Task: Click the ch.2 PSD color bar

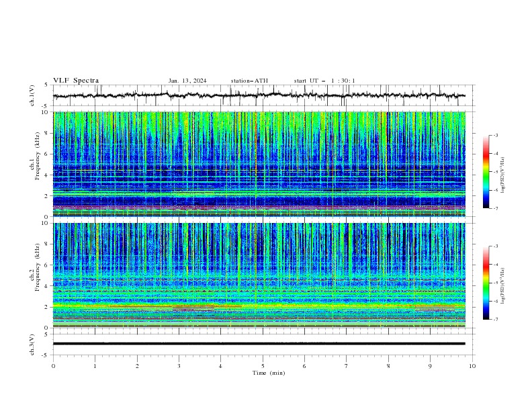Action: pyautogui.click(x=486, y=283)
